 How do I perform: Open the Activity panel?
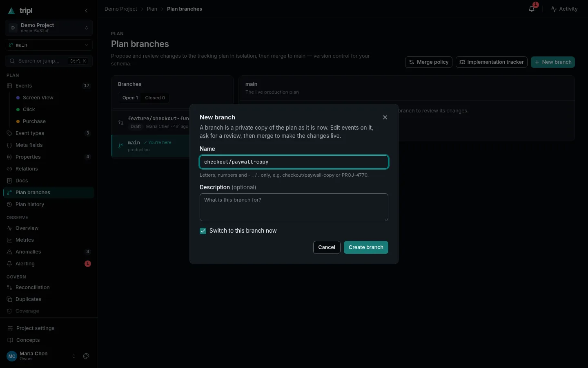tap(564, 9)
